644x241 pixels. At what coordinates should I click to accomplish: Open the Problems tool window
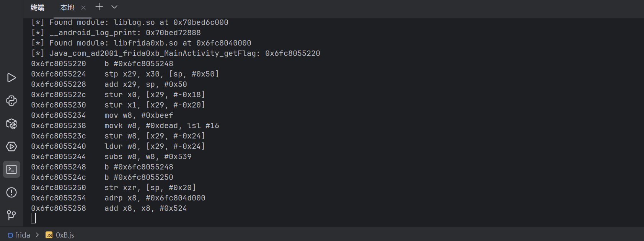click(11, 192)
